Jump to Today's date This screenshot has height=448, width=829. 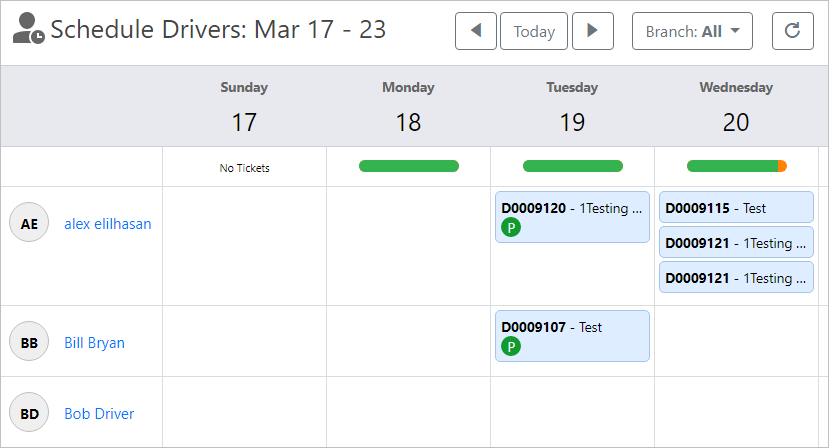(x=534, y=31)
